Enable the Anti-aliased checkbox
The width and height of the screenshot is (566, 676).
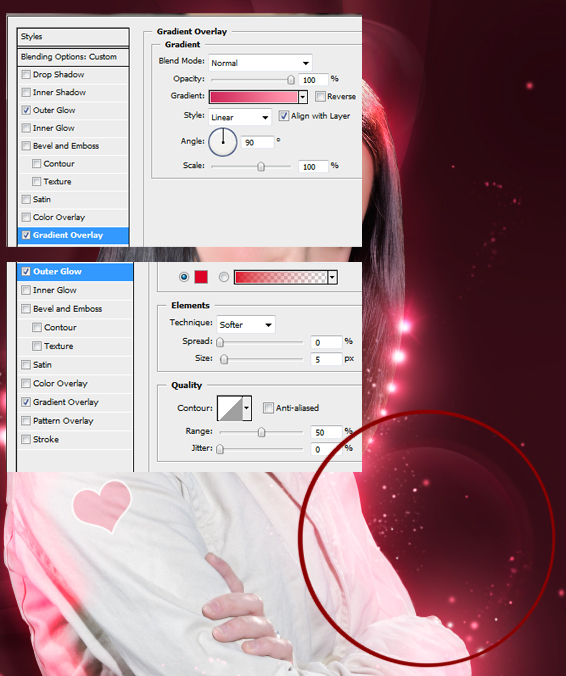[268, 407]
